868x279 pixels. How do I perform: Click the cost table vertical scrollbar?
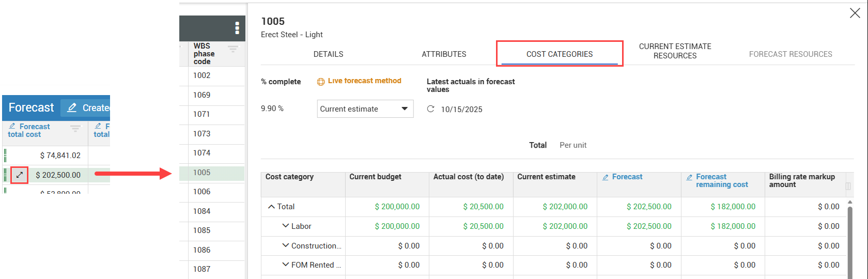pos(849,238)
